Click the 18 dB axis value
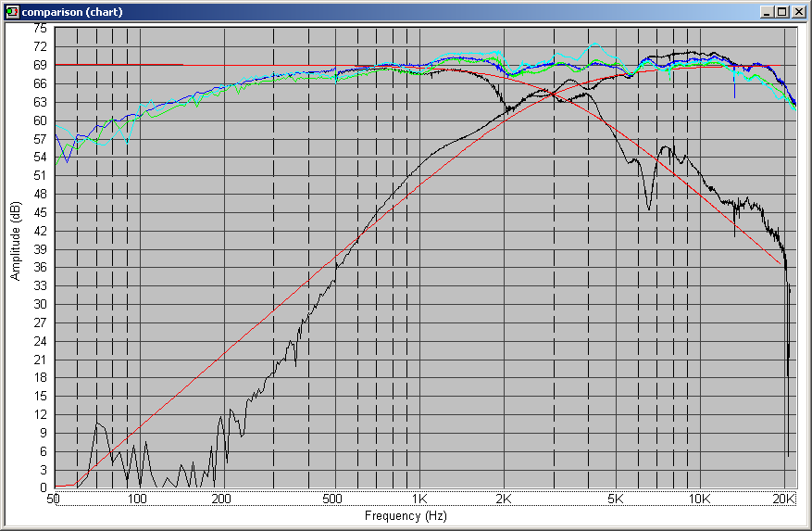This screenshot has width=812, height=531. click(x=40, y=377)
